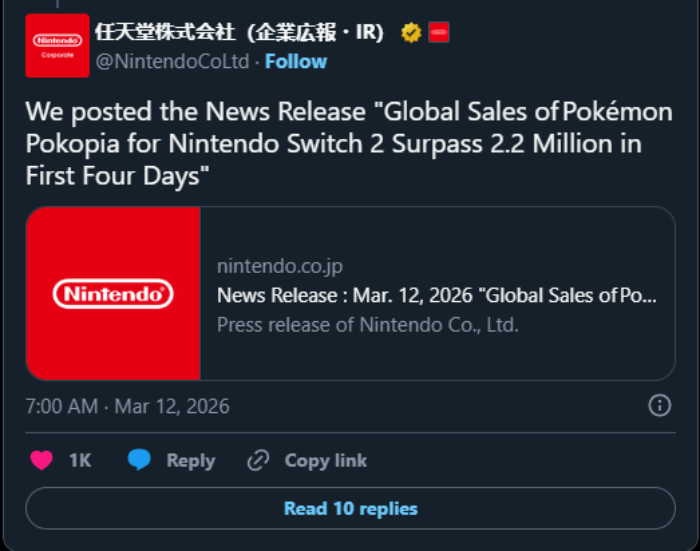
Task: Click the blue reply speech bubble icon
Action: click(139, 460)
